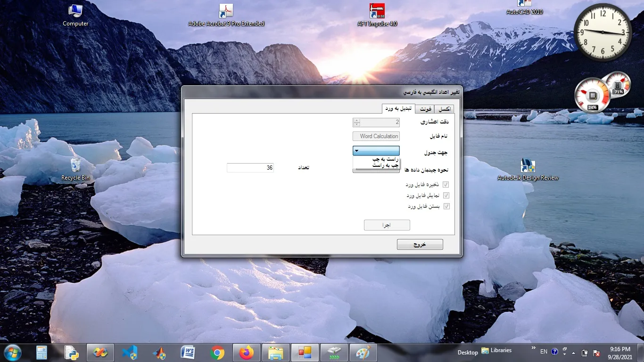Screen dimensions: 644x362
Task: Open Firefox from the taskbar
Action: coord(246,353)
